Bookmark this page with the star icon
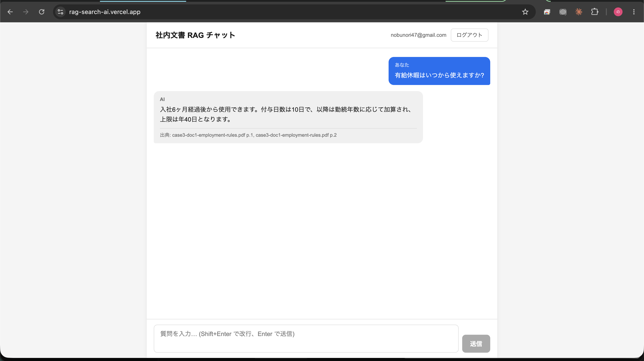644x361 pixels. pyautogui.click(x=525, y=12)
